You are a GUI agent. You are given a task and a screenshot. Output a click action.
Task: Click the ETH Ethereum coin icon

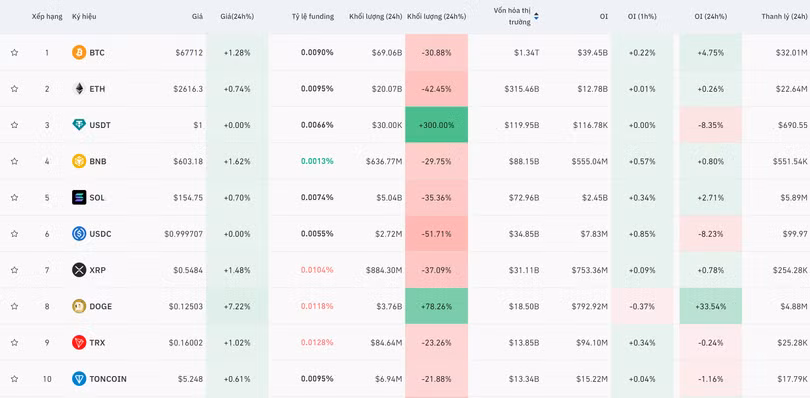click(79, 89)
